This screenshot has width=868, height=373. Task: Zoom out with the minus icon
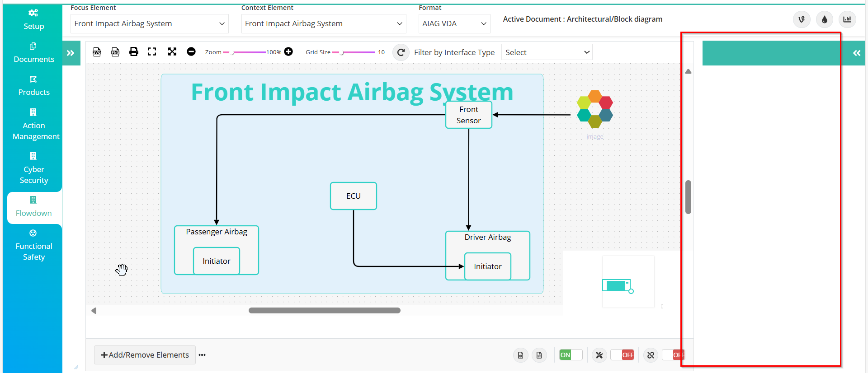[191, 51]
